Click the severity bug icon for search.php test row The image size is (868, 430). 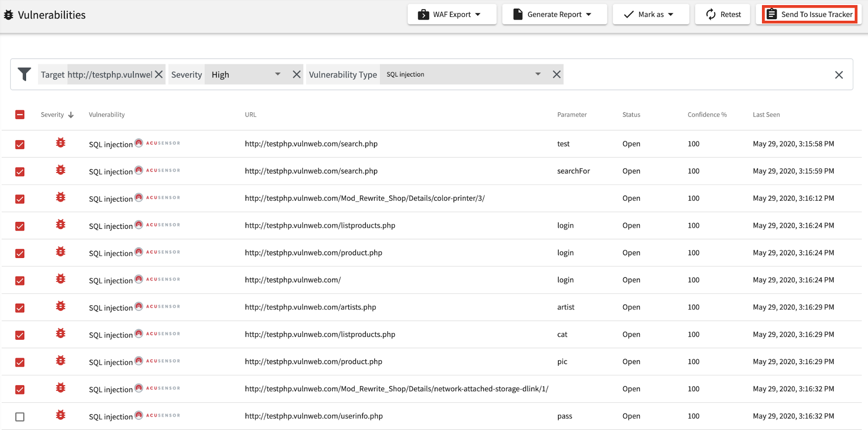(61, 142)
